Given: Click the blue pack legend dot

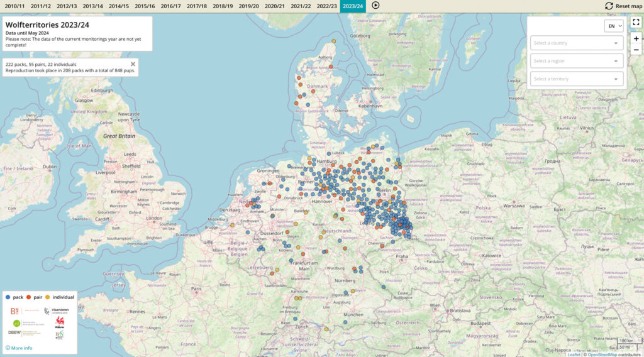Looking at the screenshot, I should [x=8, y=297].
